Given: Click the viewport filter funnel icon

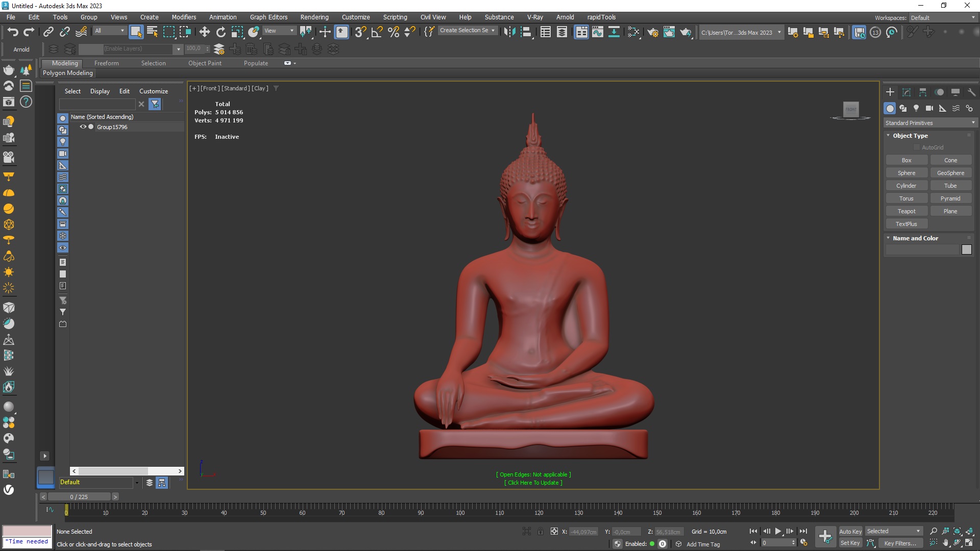Looking at the screenshot, I should [276, 88].
